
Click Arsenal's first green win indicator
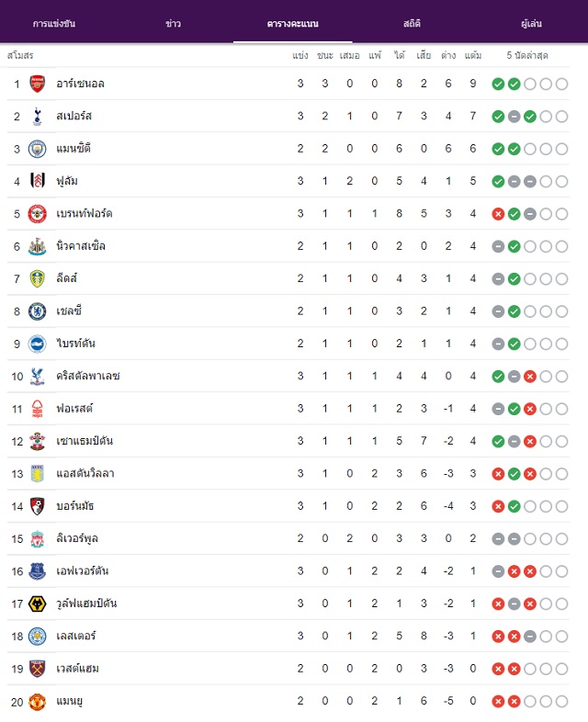498,84
